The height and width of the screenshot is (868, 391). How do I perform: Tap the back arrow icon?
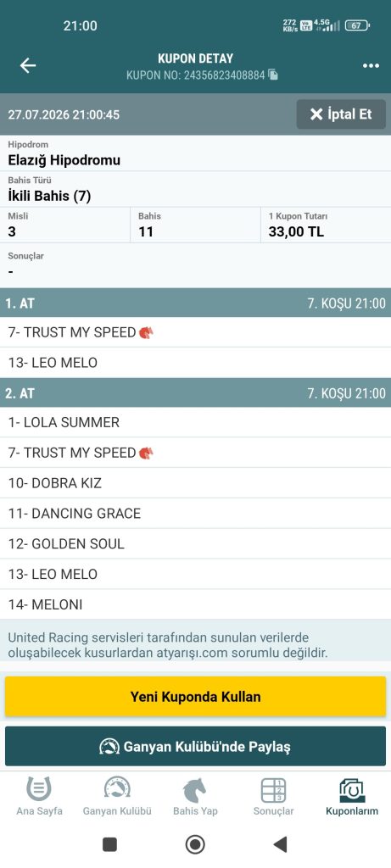(x=28, y=65)
